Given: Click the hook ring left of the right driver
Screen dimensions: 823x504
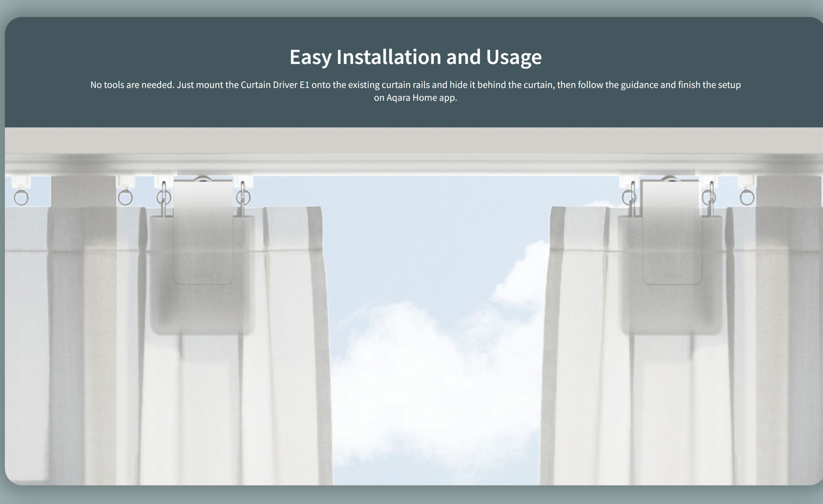Looking at the screenshot, I should [x=629, y=197].
